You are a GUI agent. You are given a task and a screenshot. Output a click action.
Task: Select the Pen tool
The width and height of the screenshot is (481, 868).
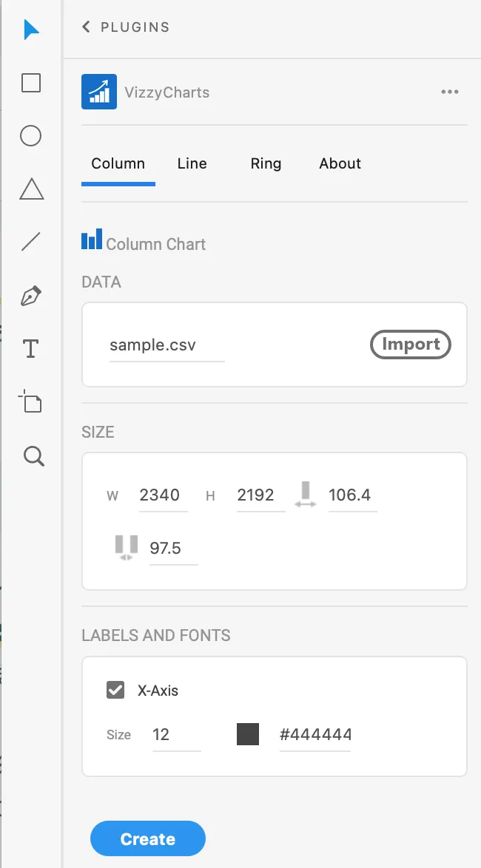(x=31, y=296)
